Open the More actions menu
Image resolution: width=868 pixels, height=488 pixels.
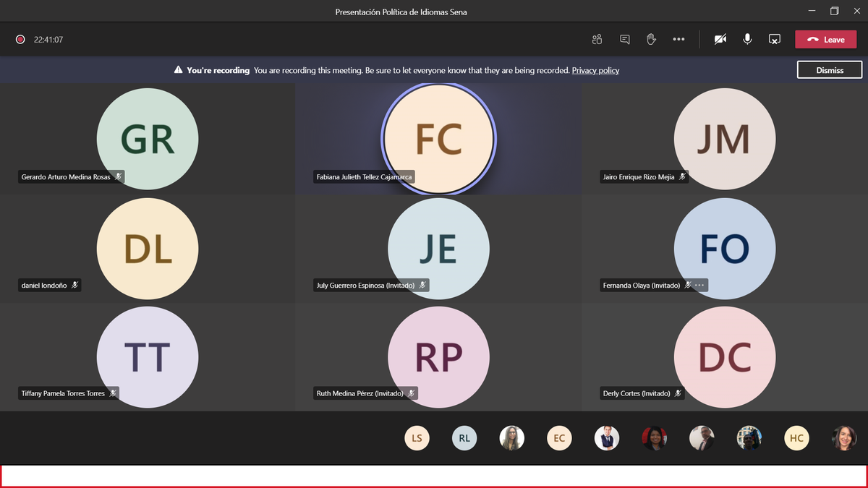(x=678, y=39)
